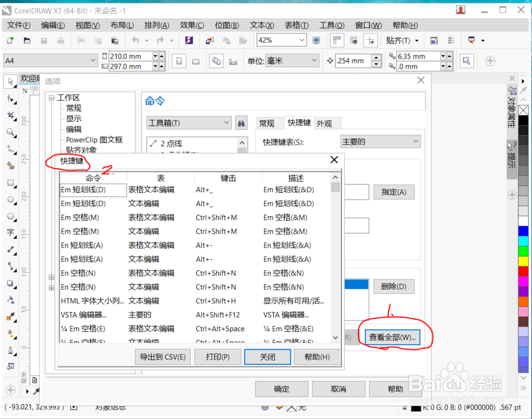Select the HTML 字体大小列... shortcut row
The height and width of the screenshot is (419, 532).
coord(194,301)
